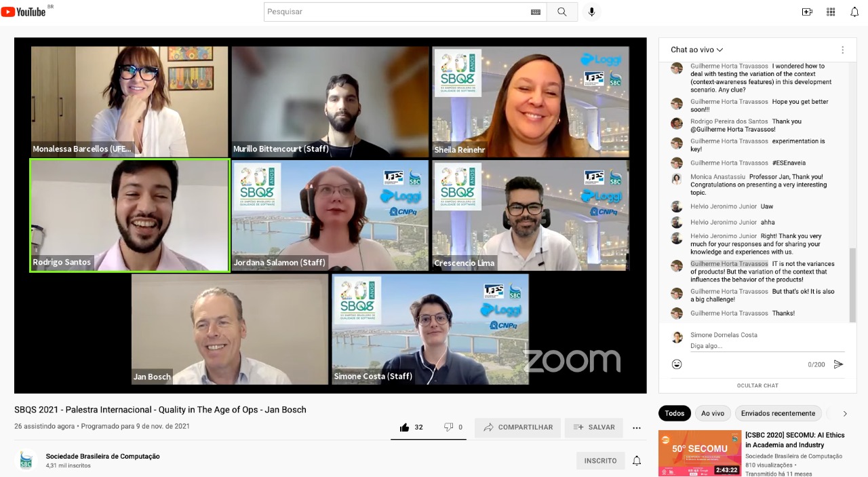This screenshot has height=477, width=868.
Task: Click 'Ocultar chat' to hide chat
Action: (757, 385)
